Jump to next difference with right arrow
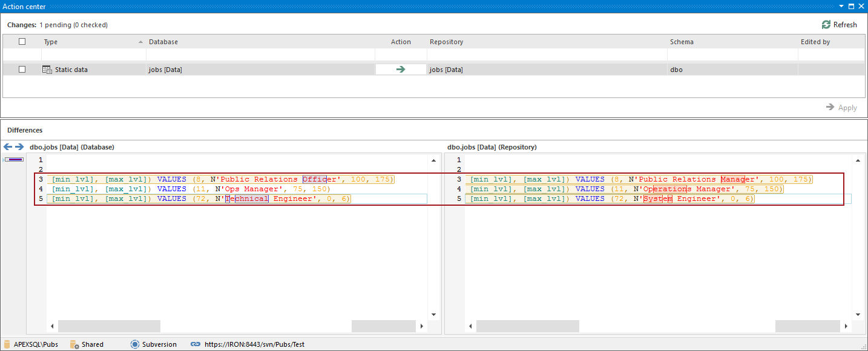Viewport: 868px width, 351px height. click(x=19, y=147)
